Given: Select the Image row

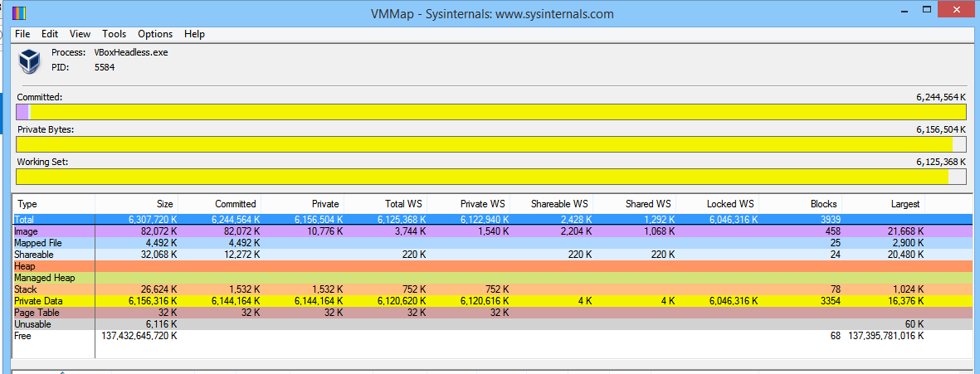Looking at the screenshot, I should coord(493,231).
